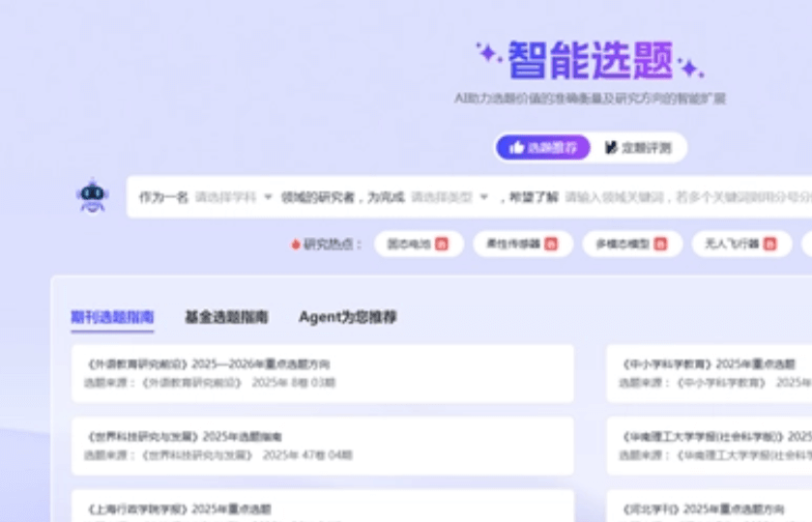The width and height of the screenshot is (812, 522).
Task: Click the text 2025年 8卷 03期
Action: click(x=294, y=383)
